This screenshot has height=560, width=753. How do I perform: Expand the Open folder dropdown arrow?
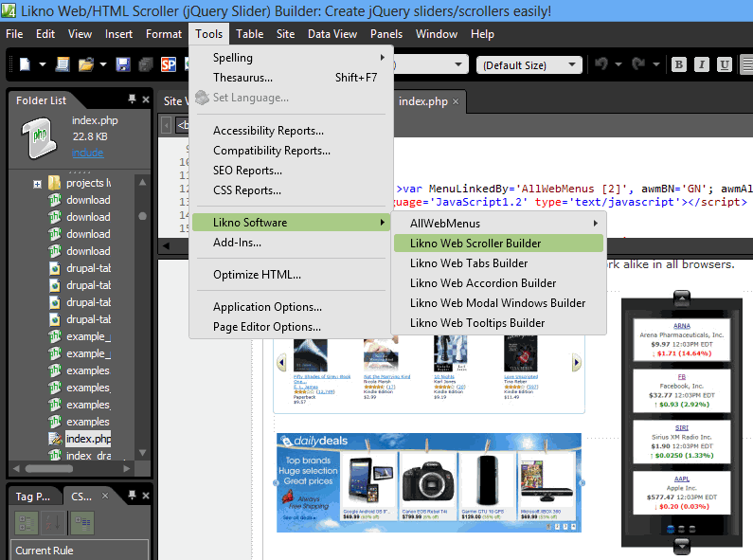pyautogui.click(x=103, y=64)
